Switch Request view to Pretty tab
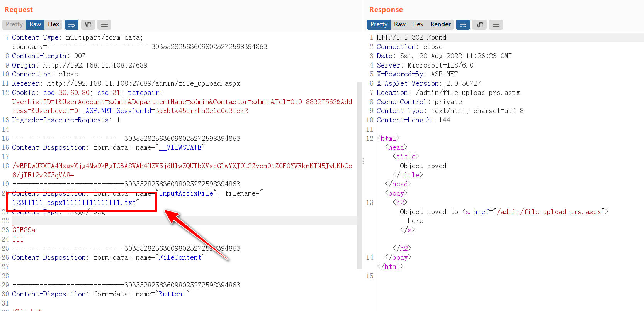The height and width of the screenshot is (311, 644). click(14, 24)
